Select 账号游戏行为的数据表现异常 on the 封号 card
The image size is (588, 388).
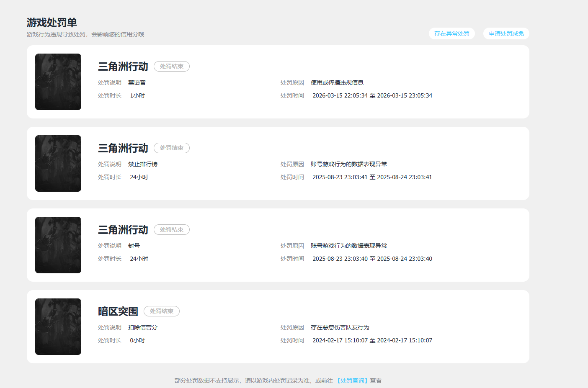click(x=349, y=246)
